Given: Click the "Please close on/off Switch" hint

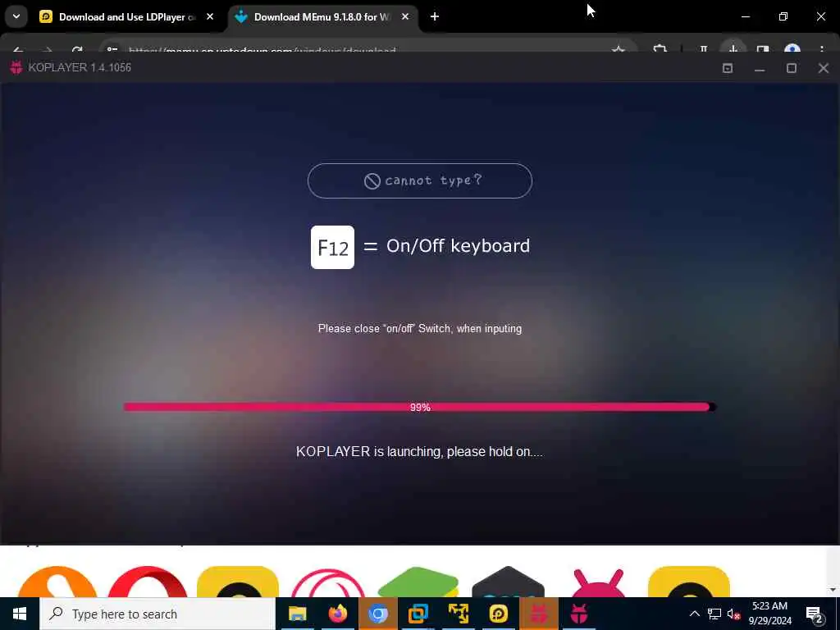Looking at the screenshot, I should tap(419, 328).
